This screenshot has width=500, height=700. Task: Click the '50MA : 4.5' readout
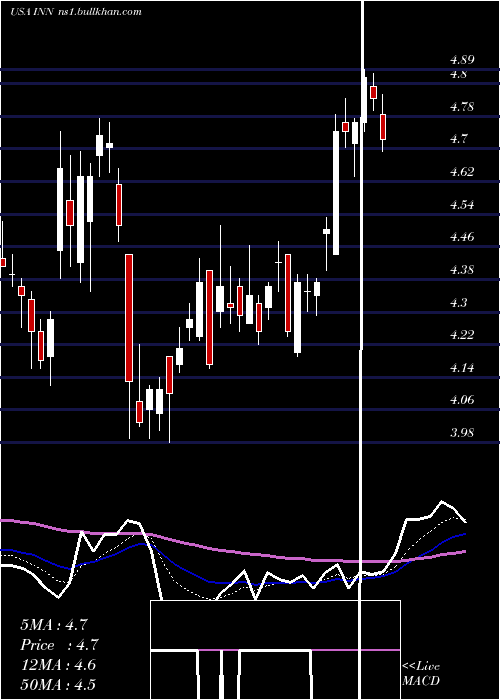point(58,684)
